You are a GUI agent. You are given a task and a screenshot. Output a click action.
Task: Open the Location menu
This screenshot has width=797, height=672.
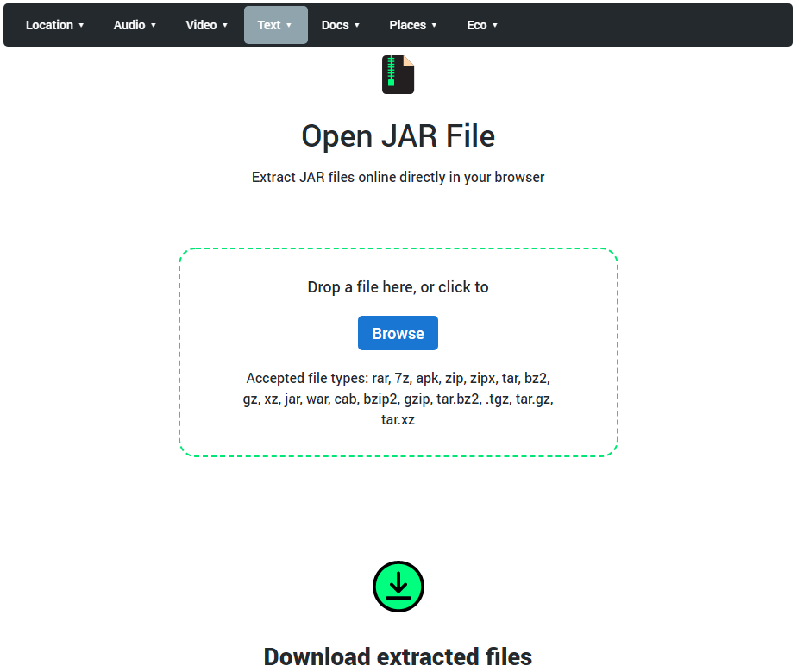point(55,25)
